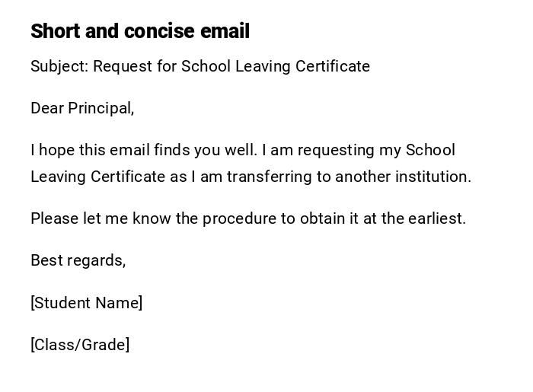The image size is (533, 392).
Task: Click the word "another" before "institution"
Action: pyautogui.click(x=362, y=177)
